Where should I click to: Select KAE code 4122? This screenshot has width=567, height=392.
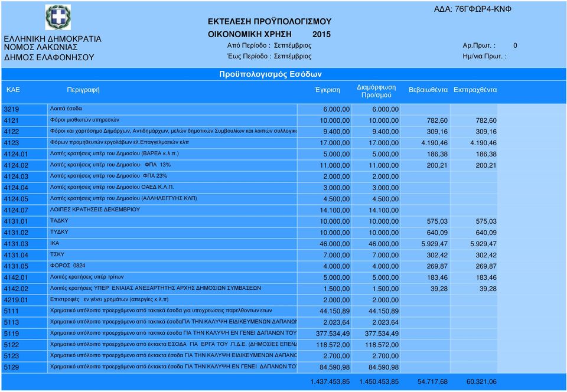pyautogui.click(x=12, y=132)
